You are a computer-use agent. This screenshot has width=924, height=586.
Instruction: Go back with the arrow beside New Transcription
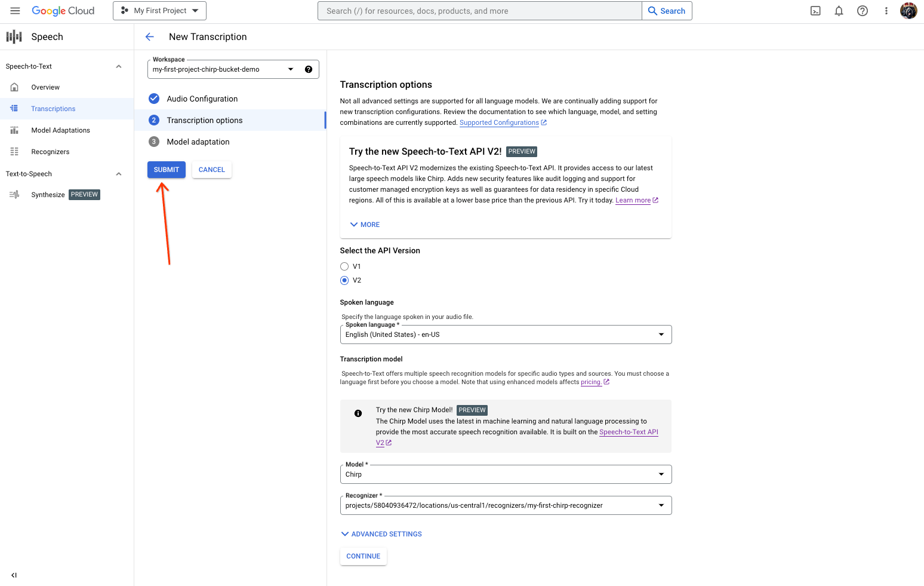pyautogui.click(x=150, y=37)
